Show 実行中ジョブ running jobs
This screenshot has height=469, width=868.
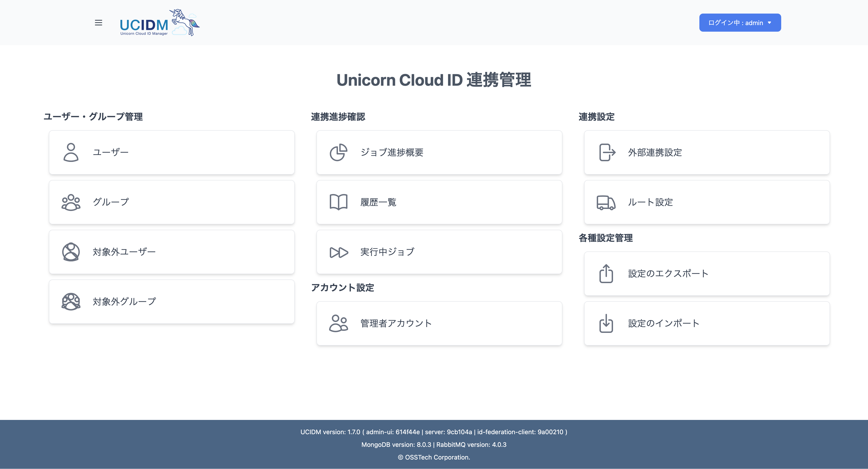pyautogui.click(x=439, y=252)
